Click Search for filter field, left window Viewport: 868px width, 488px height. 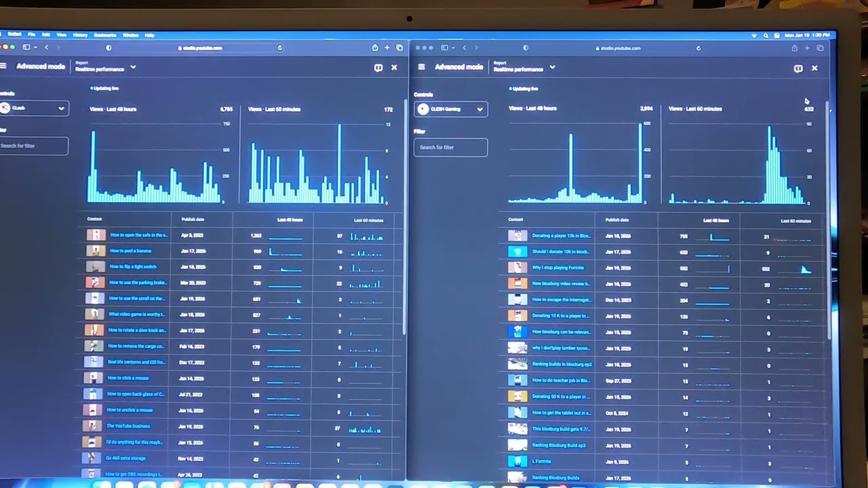click(34, 146)
